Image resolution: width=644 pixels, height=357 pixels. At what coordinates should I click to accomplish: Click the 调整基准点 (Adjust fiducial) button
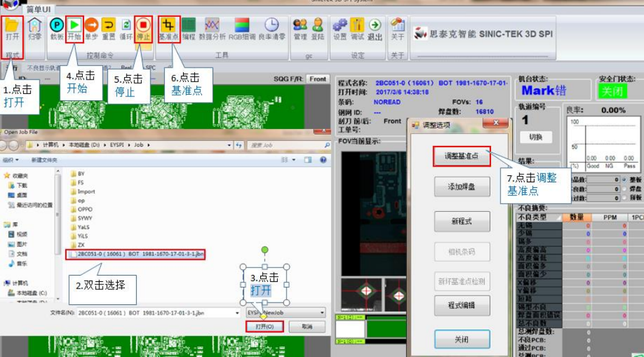pos(462,156)
